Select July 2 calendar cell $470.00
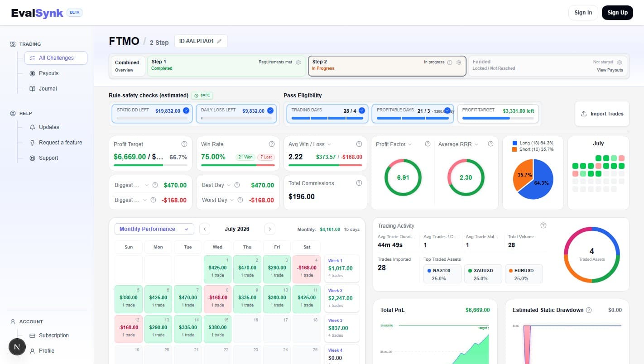The image size is (644, 364). (247, 270)
